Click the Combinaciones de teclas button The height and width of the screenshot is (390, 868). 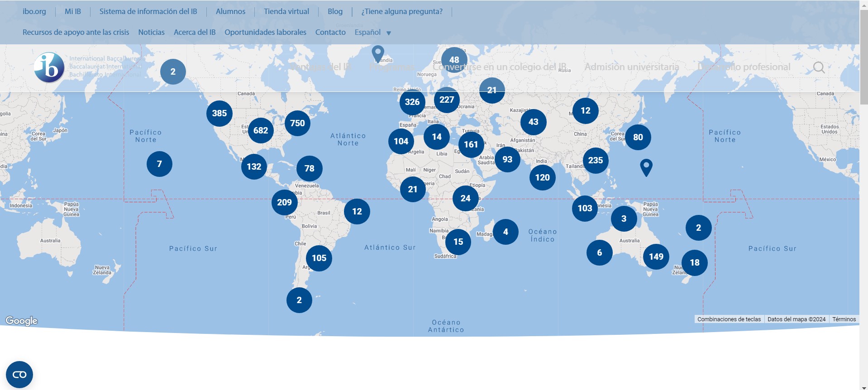click(729, 319)
